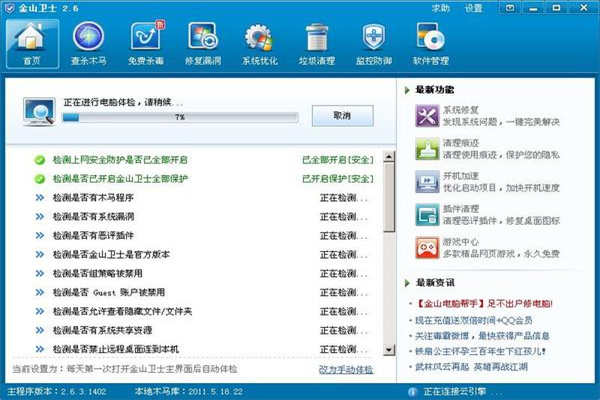Open the 软件管理 software management icon
Screen dimensions: 600x400
(430, 37)
